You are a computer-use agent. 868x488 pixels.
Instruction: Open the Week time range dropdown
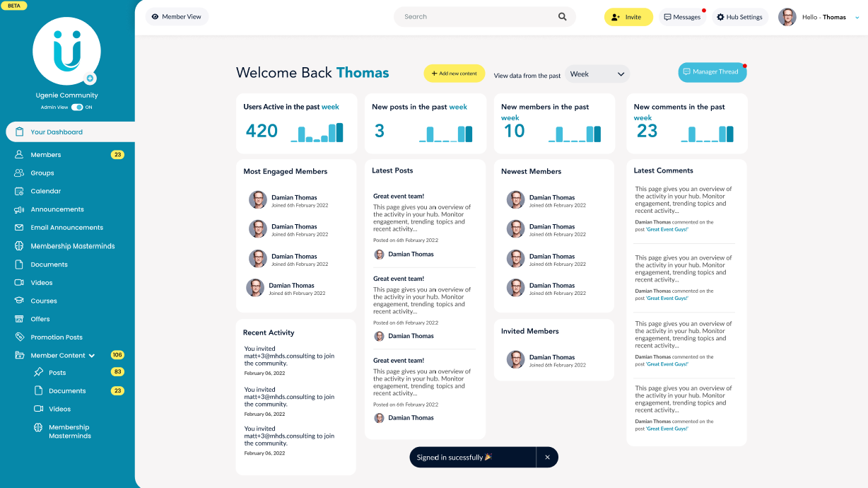(x=597, y=74)
